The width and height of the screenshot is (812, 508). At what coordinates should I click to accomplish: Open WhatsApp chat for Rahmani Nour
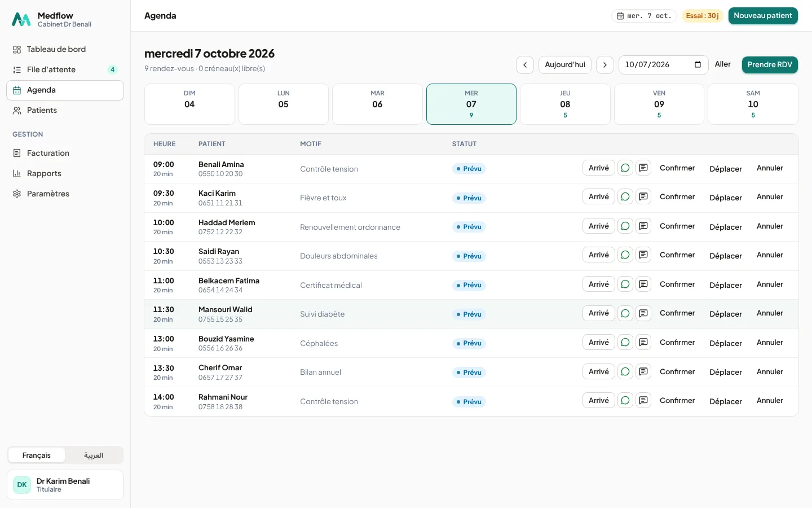coord(625,401)
